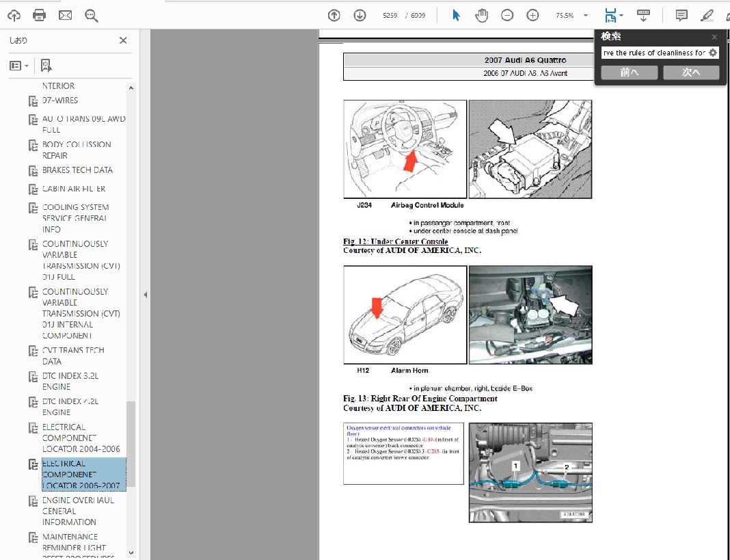Screen dimensions: 730x560
Task: Send file by email envelope icon
Action: pyautogui.click(x=65, y=15)
